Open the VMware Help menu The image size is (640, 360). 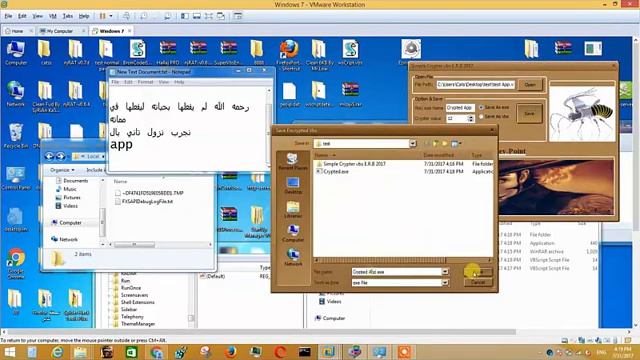pyautogui.click(x=84, y=16)
